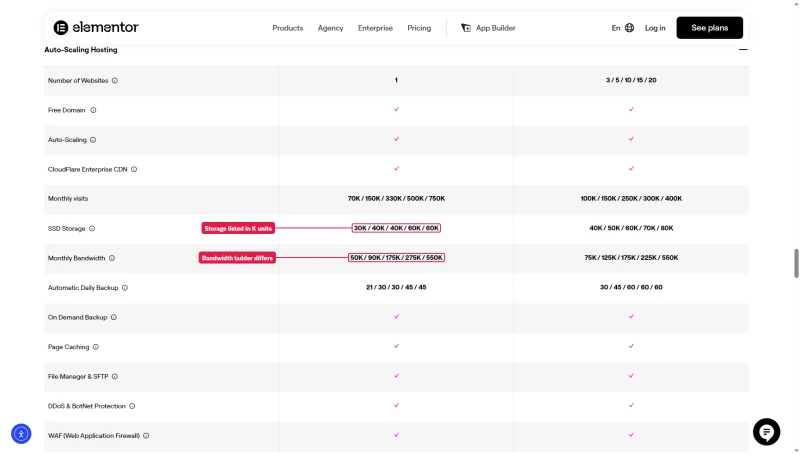
Task: Select the 21 / 30 / 30 / 45 / 45 backup cell
Action: [x=396, y=287]
